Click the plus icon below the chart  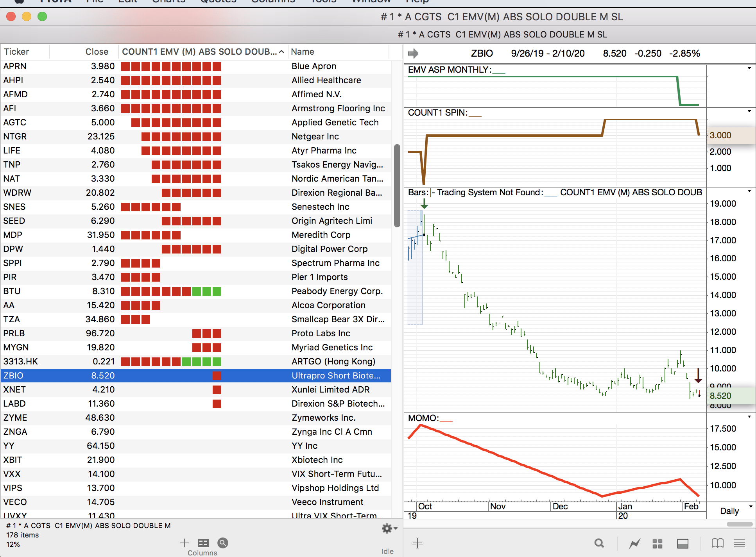point(417,543)
